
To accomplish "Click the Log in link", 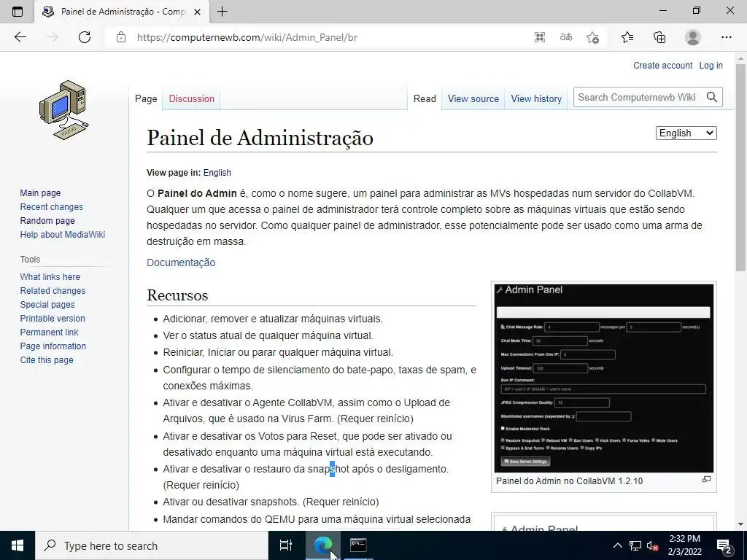I will coord(711,65).
